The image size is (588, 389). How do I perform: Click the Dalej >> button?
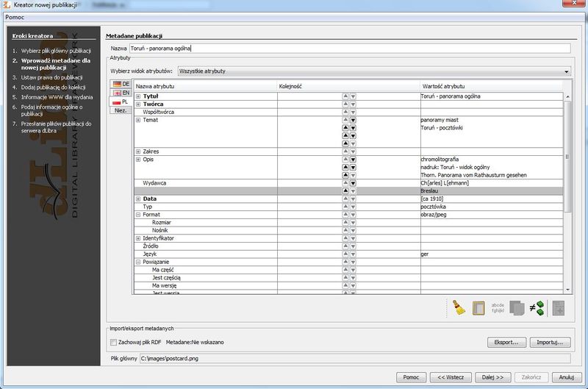(492, 377)
